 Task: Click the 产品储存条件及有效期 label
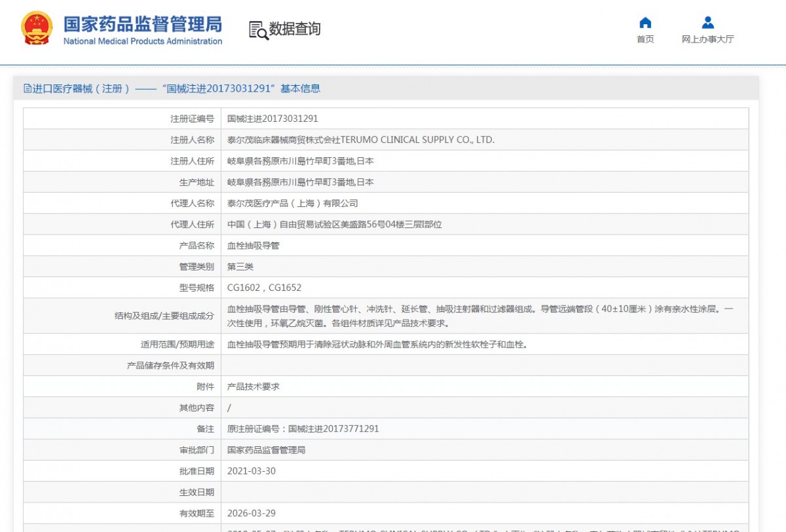170,366
